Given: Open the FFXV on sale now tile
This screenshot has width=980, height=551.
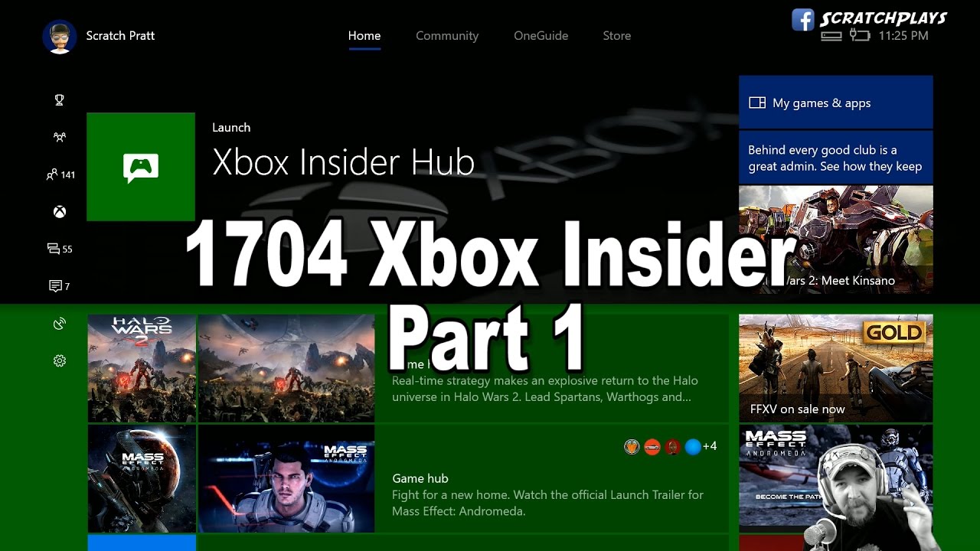Looking at the screenshot, I should click(x=836, y=368).
